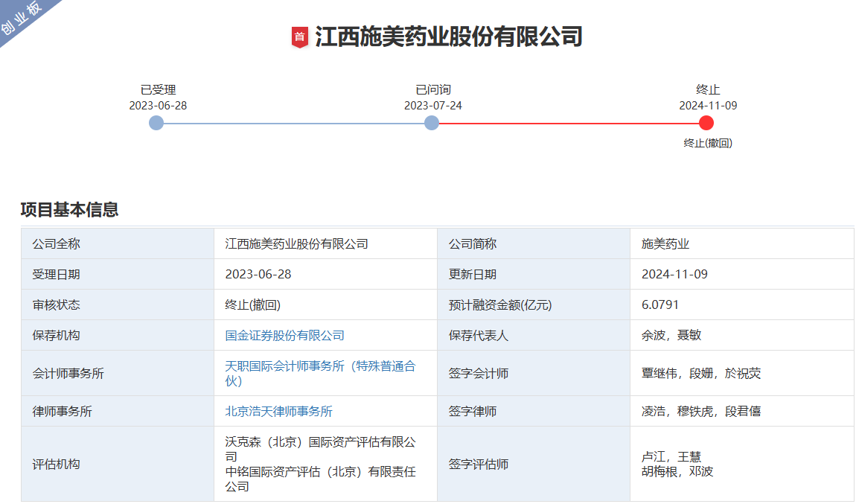Image resolution: width=856 pixels, height=504 pixels.
Task: Click the red 首 badge icon beside company title
Action: pyautogui.click(x=299, y=37)
